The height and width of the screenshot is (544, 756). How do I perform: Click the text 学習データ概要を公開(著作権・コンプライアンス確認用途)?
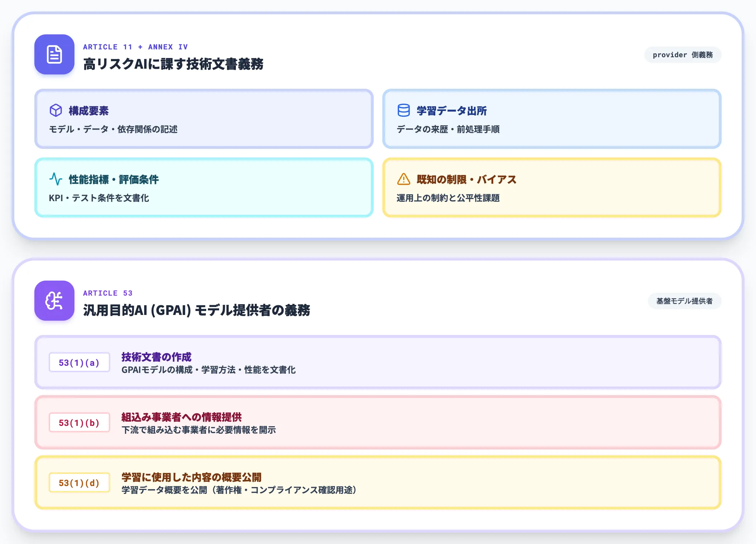tap(239, 490)
